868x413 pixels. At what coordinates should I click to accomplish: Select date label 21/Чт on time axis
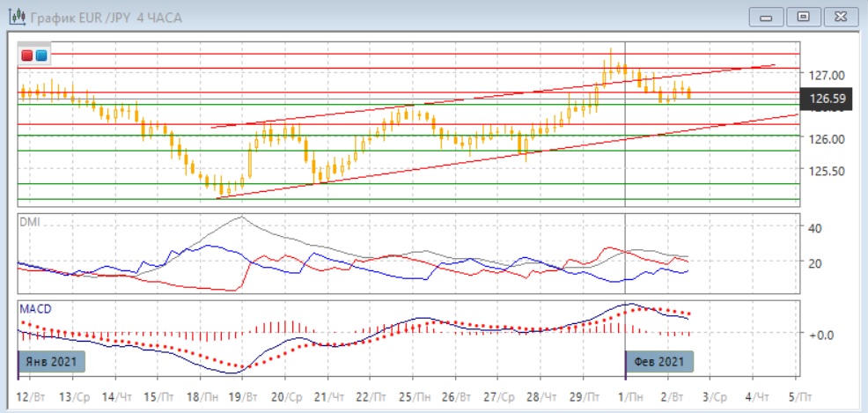330,397
